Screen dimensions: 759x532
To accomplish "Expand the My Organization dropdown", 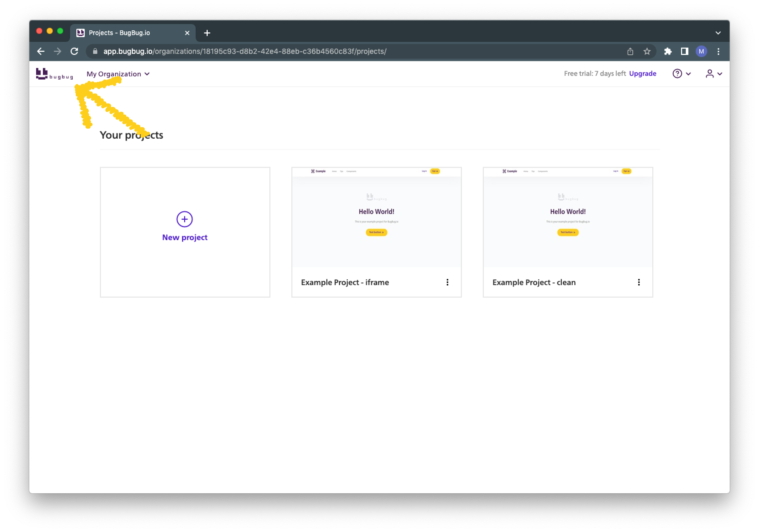I will 118,74.
